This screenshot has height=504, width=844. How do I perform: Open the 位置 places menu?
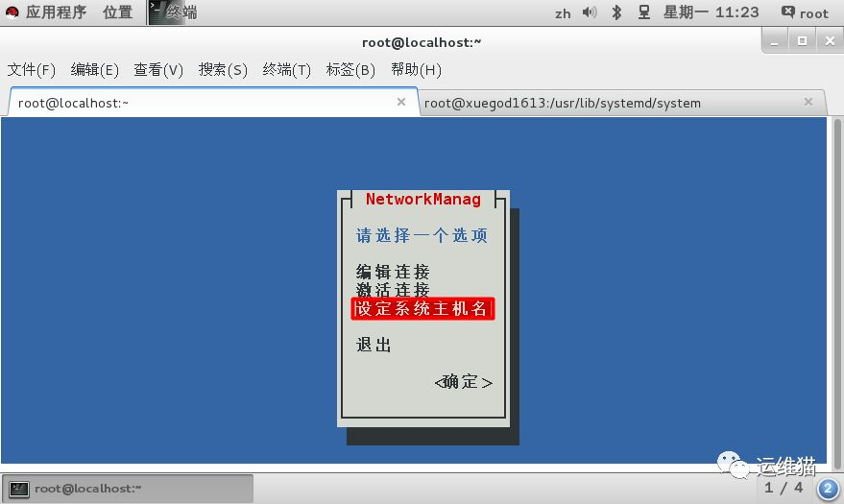[x=118, y=12]
